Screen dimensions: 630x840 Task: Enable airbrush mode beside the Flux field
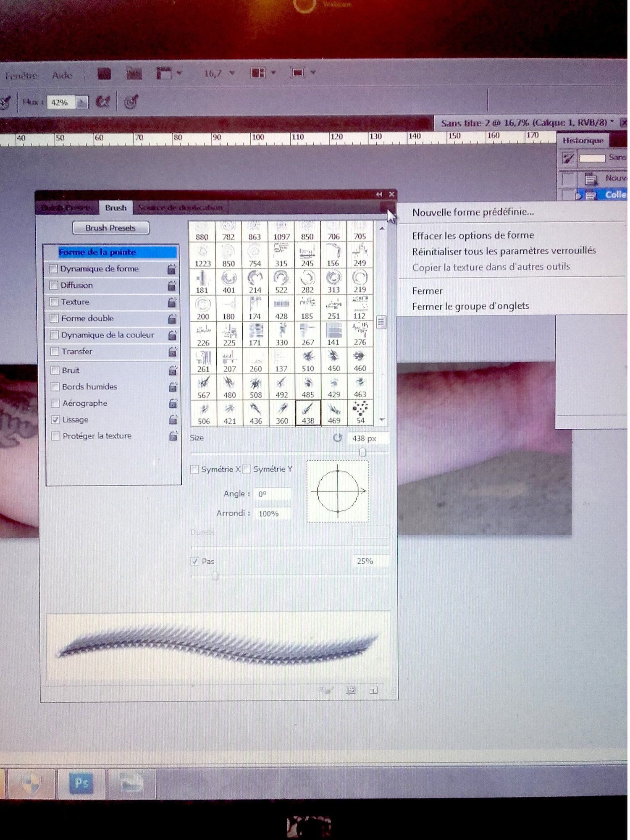point(103,102)
